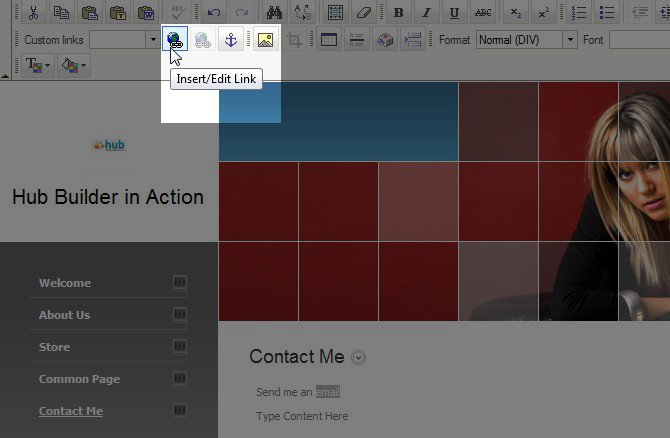This screenshot has width=670, height=438.
Task: Click the Remove Link icon
Action: pyautogui.click(x=202, y=40)
